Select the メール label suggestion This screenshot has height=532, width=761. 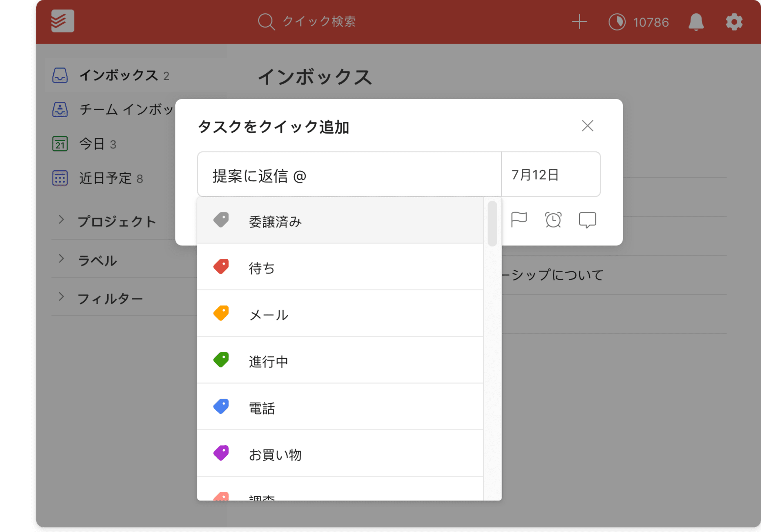point(340,314)
